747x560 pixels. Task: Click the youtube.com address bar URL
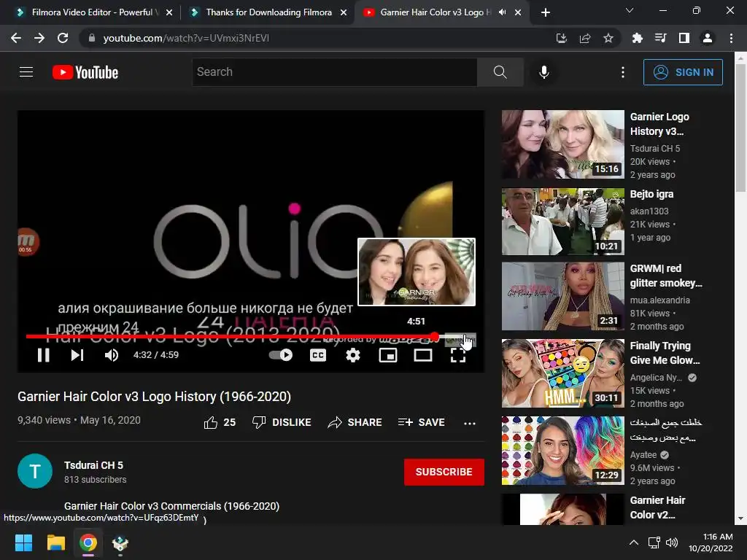click(186, 38)
